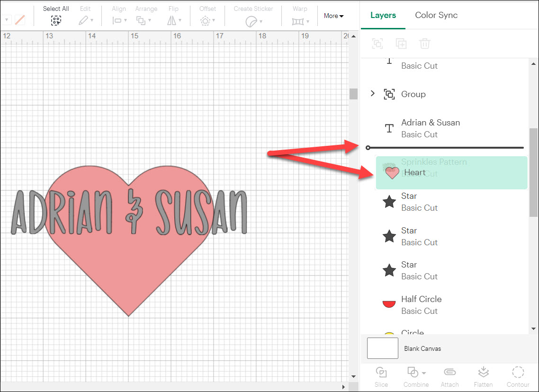Open the Layers tab

(383, 15)
